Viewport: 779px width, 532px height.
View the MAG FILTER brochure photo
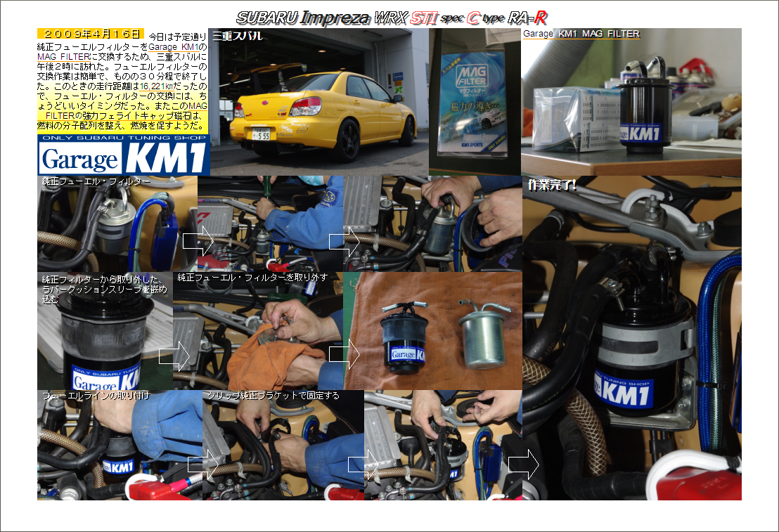pos(475,102)
